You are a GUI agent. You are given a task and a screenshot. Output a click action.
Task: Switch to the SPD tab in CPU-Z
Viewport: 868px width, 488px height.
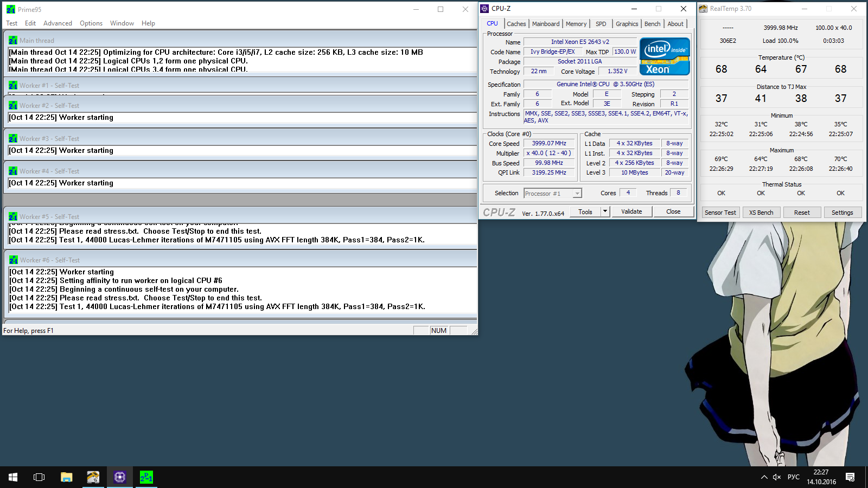(601, 24)
